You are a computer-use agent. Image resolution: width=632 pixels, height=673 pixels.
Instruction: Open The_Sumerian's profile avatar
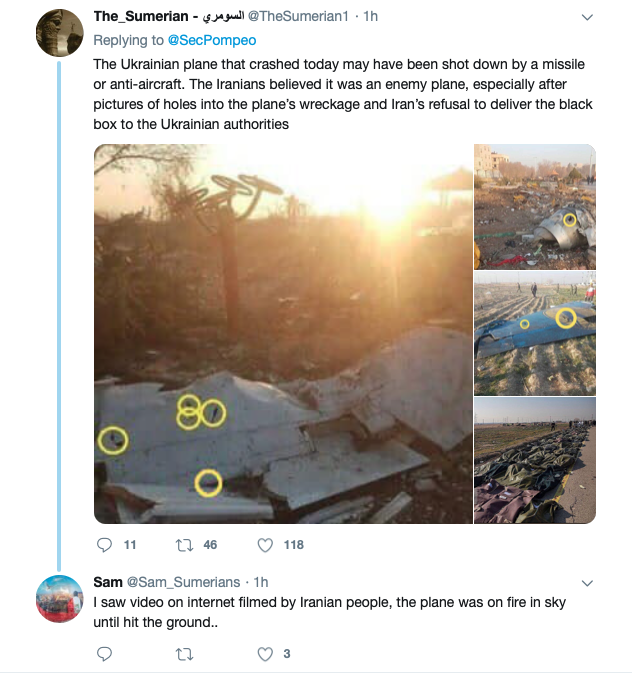(x=59, y=35)
